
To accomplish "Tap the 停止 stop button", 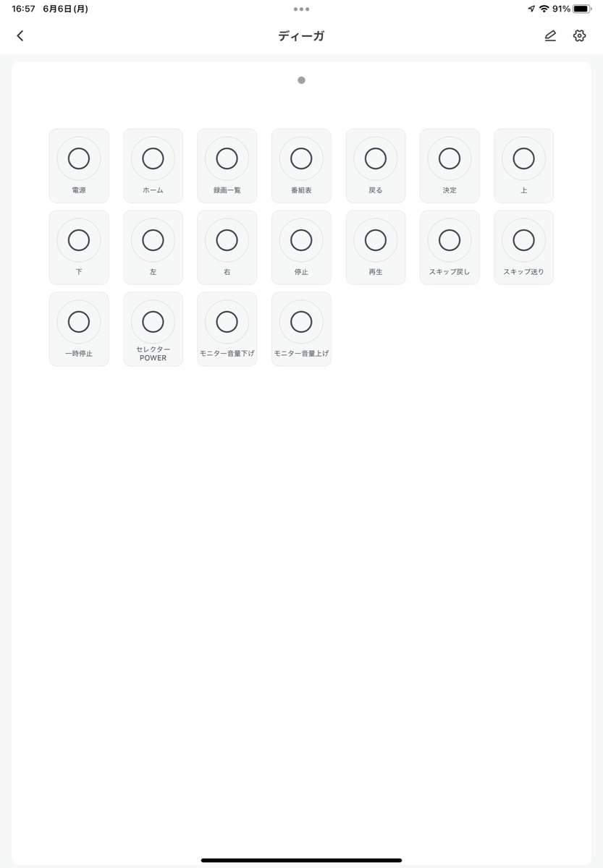I will [301, 247].
